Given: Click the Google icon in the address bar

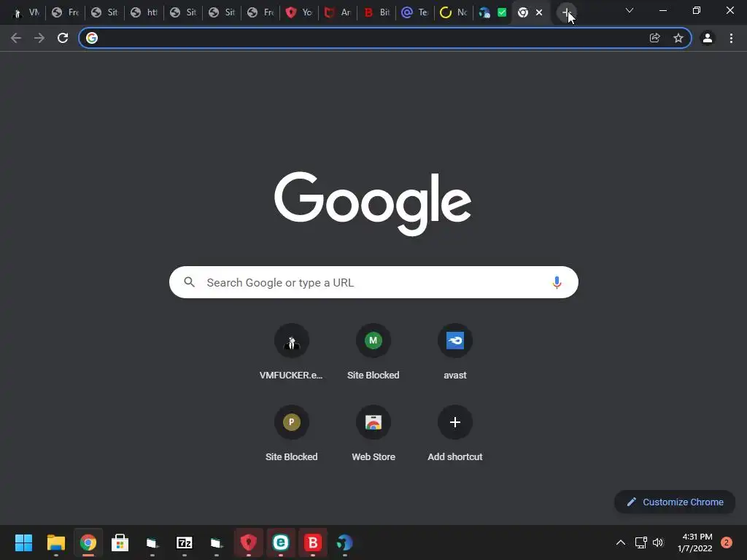Looking at the screenshot, I should (x=92, y=38).
